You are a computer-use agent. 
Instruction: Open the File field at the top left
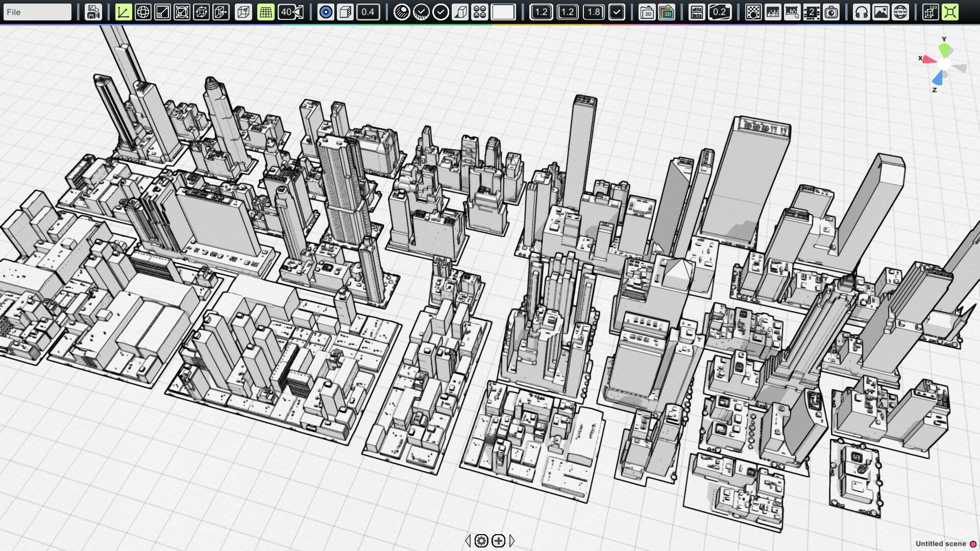pyautogui.click(x=37, y=11)
